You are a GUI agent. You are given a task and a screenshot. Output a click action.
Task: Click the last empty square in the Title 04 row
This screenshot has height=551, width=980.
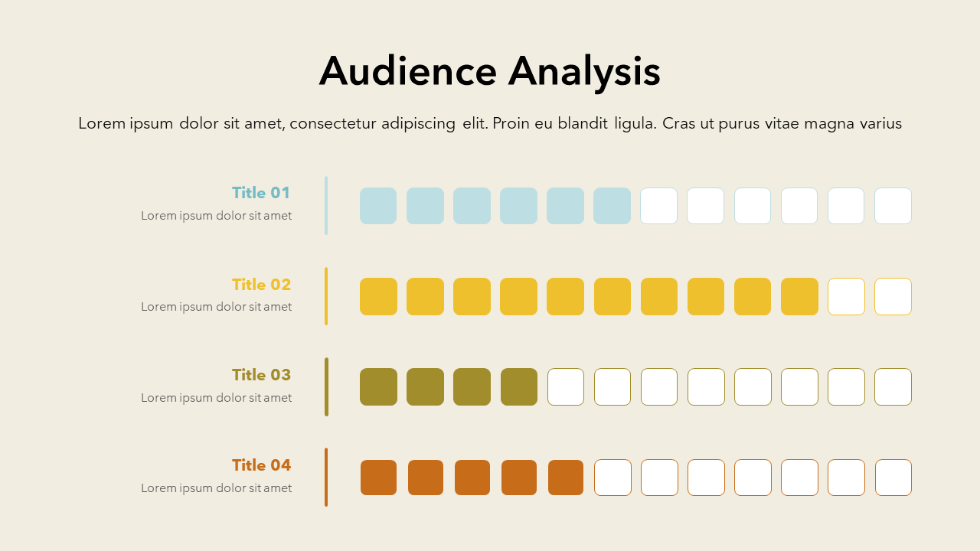pos(893,478)
